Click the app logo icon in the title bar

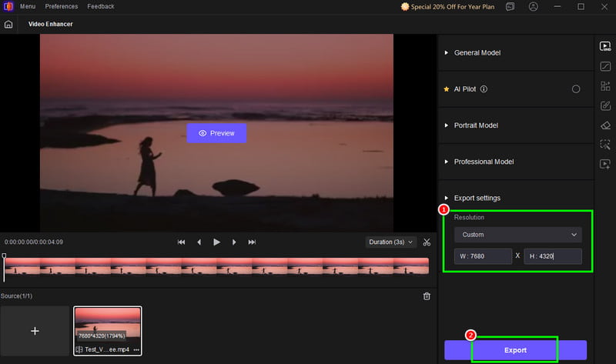[8, 6]
